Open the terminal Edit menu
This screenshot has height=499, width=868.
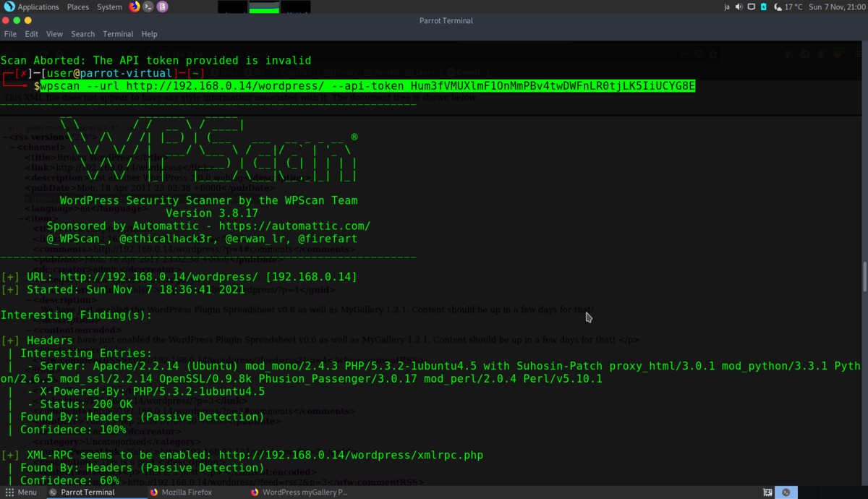(31, 34)
